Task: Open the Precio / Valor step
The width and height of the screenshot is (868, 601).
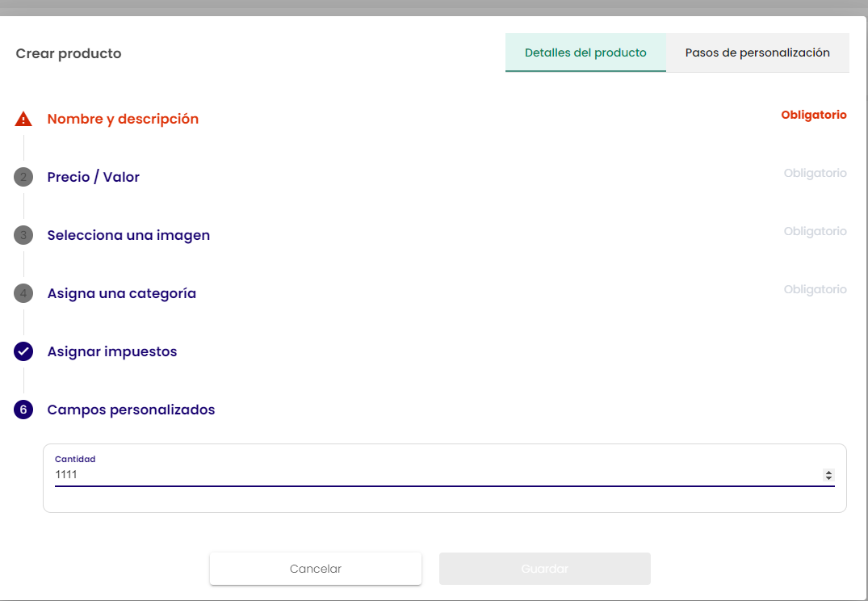Action: pos(94,177)
